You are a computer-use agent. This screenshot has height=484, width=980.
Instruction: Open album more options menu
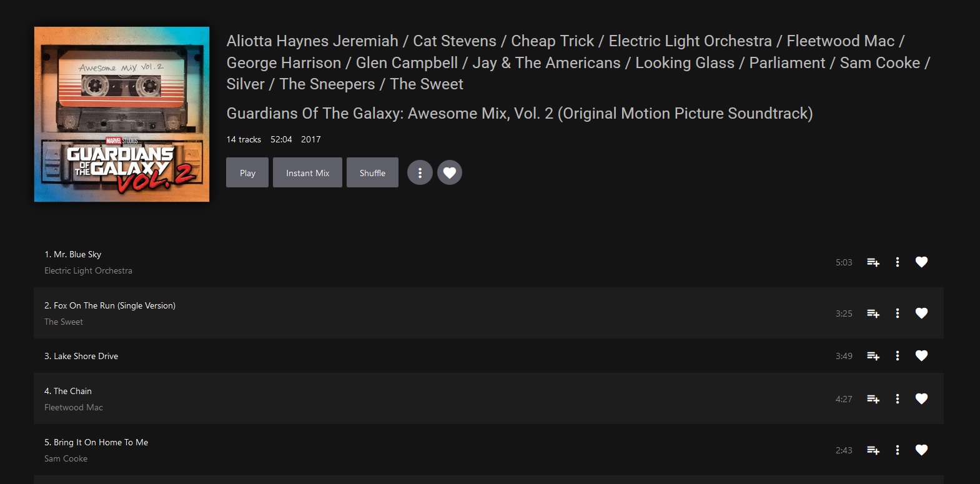(420, 173)
